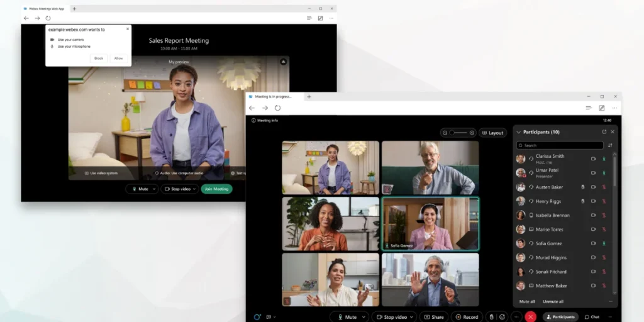Mute Sofia Gomez's microphone in the list
Screen dimensions: 644x322
(x=604, y=243)
